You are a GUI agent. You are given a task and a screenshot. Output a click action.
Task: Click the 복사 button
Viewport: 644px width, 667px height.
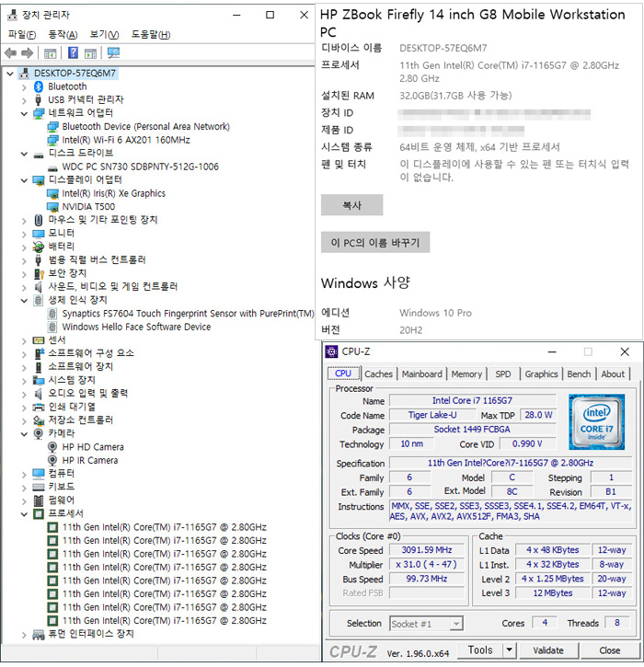[x=352, y=205]
